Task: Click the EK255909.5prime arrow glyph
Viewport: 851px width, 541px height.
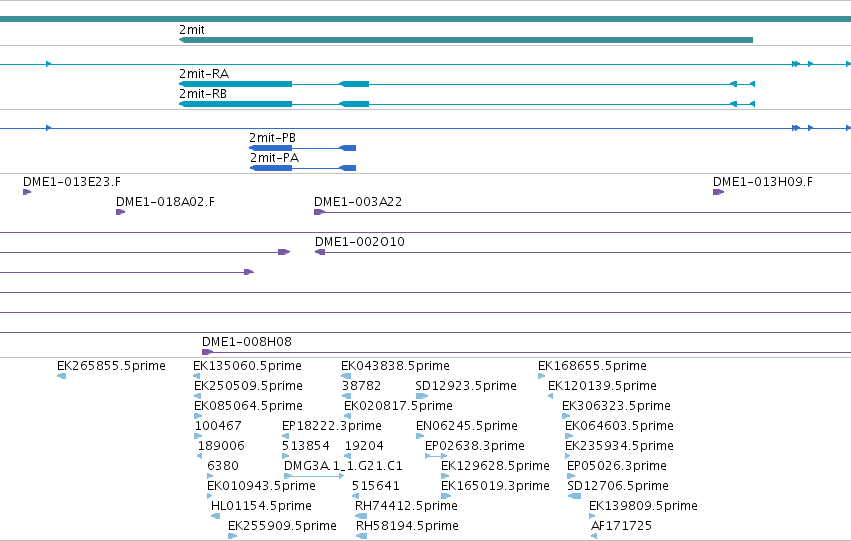Action: tap(232, 536)
